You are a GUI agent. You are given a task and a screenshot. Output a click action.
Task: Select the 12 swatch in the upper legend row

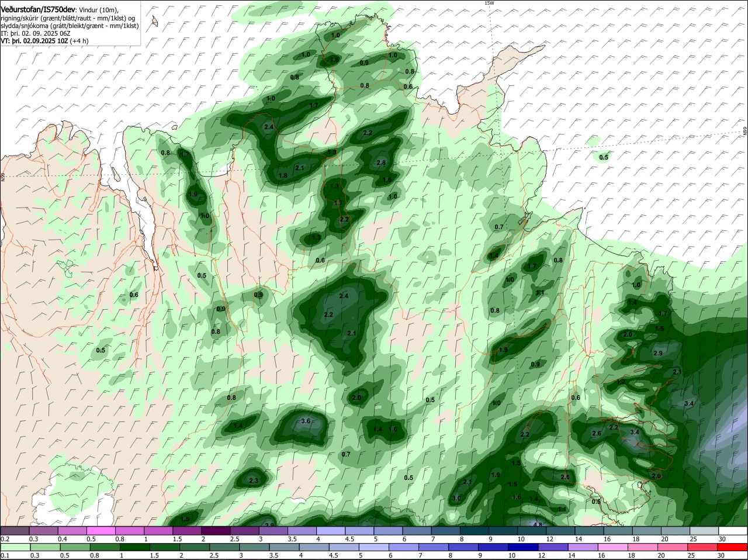[561, 531]
